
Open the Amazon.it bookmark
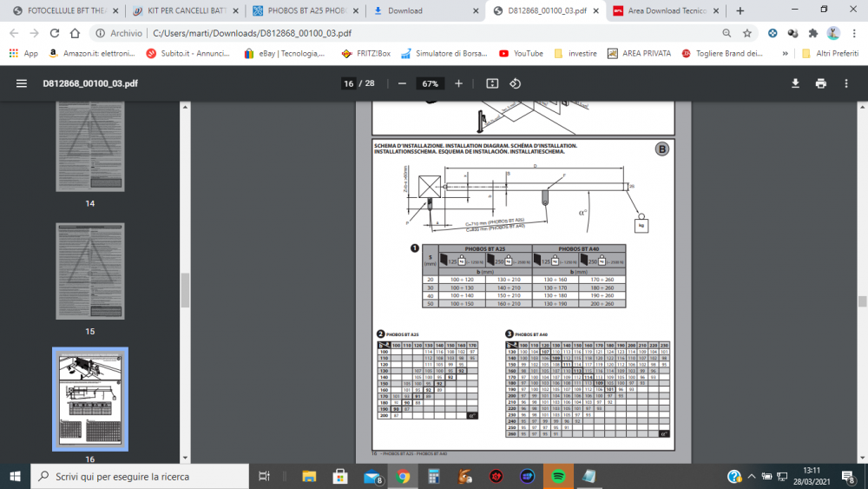(x=92, y=53)
